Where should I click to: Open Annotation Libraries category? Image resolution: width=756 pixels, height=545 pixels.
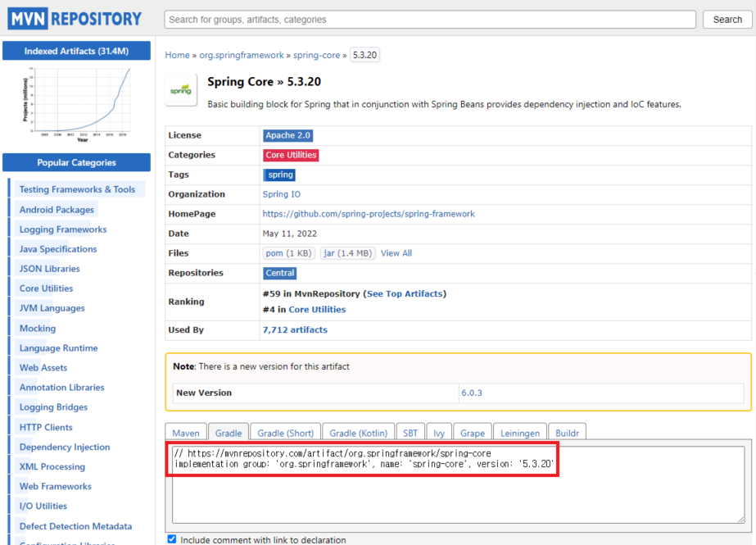[x=61, y=388]
